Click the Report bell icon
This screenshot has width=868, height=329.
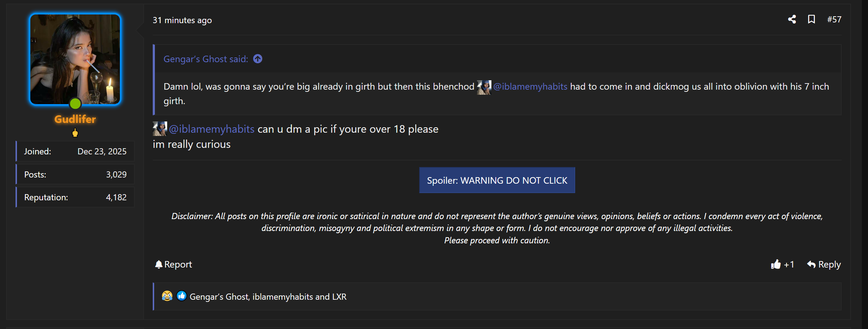pyautogui.click(x=159, y=264)
